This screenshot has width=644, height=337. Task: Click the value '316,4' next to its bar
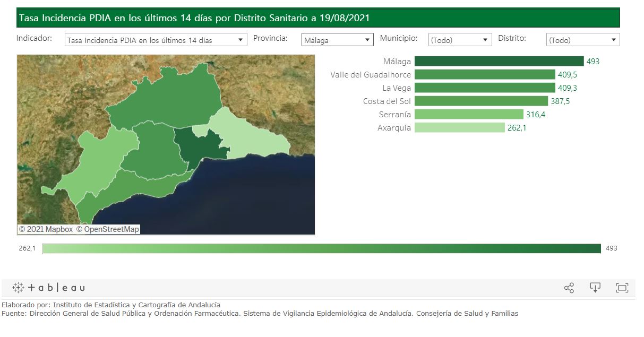point(536,115)
